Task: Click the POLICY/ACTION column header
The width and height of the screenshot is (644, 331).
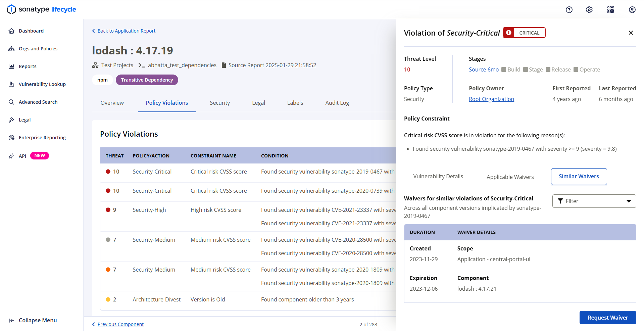Action: click(151, 156)
